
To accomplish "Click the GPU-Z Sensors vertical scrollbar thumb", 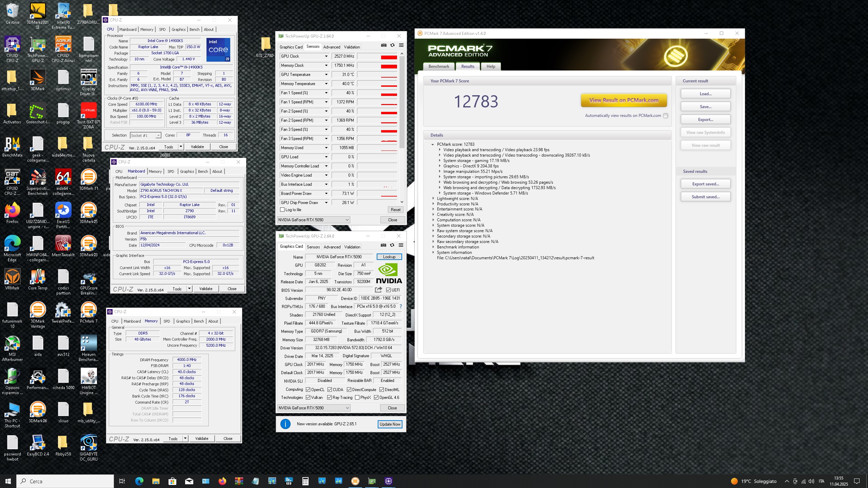I will [x=402, y=102].
